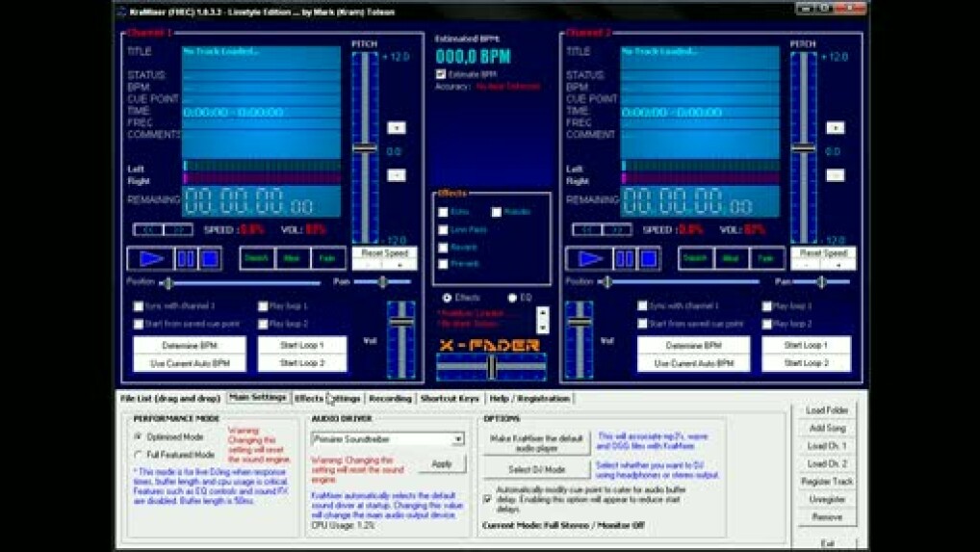This screenshot has width=980, height=552.
Task: Click Reset Speed on Channel 1
Action: pos(384,253)
